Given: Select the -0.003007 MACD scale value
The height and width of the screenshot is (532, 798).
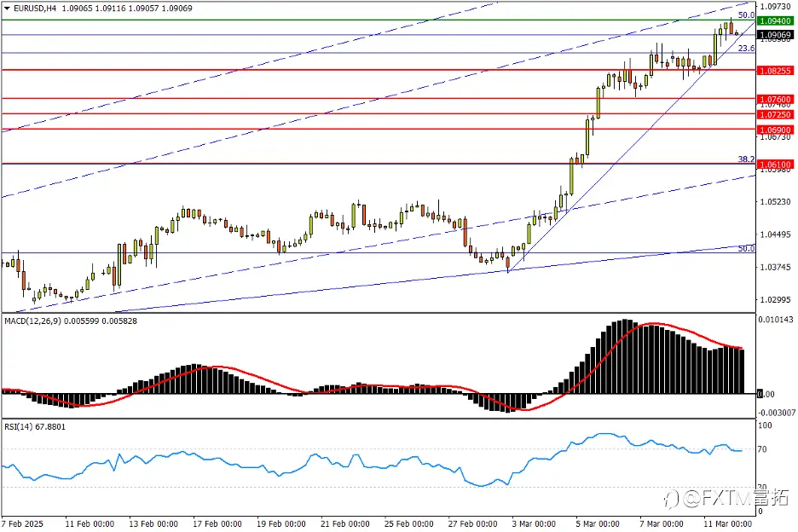Looking at the screenshot, I should [777, 413].
